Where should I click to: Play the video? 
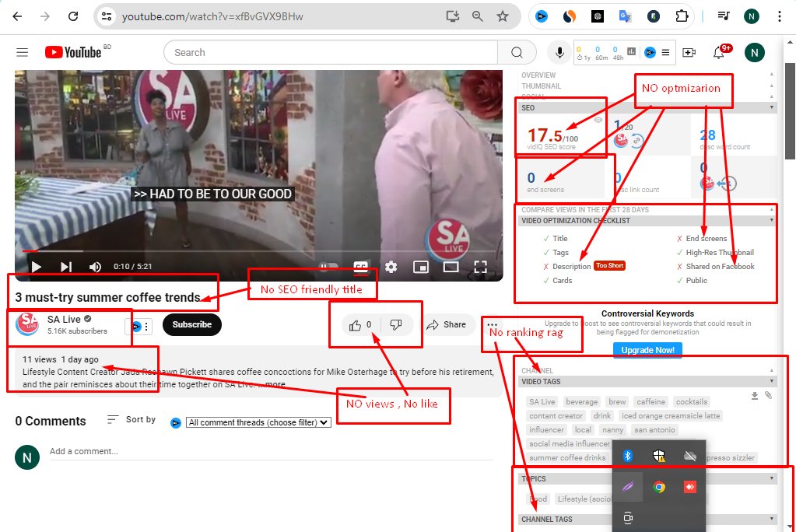pyautogui.click(x=36, y=267)
